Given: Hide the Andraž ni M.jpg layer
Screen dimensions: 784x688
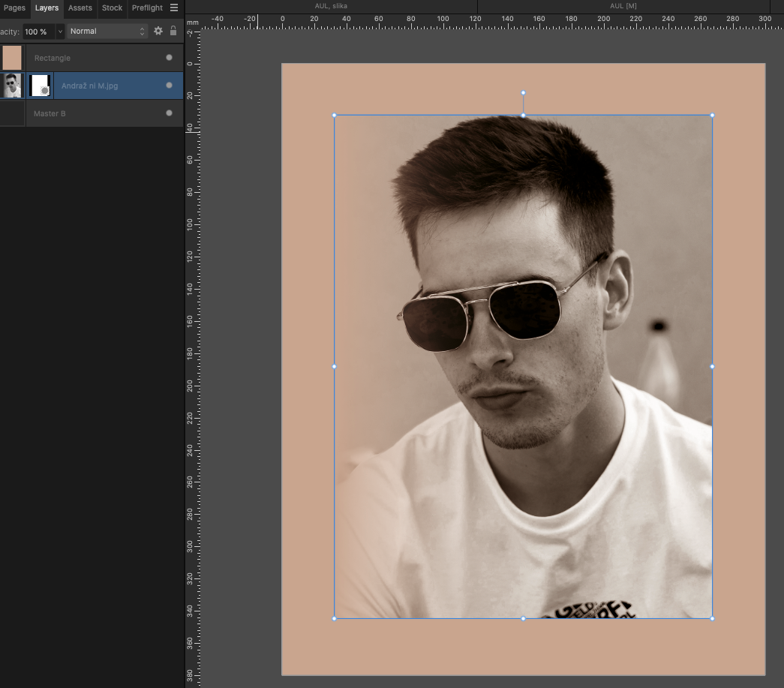Looking at the screenshot, I should (169, 86).
